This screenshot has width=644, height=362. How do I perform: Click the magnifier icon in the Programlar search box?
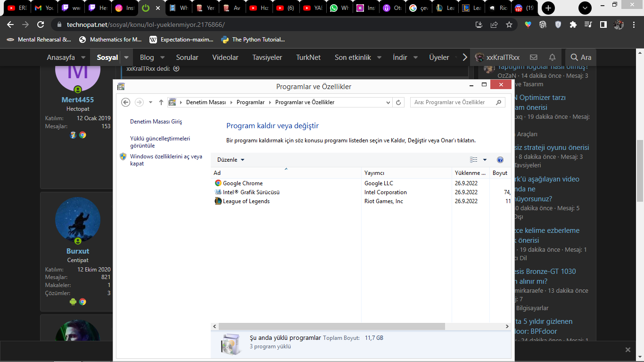(x=498, y=102)
